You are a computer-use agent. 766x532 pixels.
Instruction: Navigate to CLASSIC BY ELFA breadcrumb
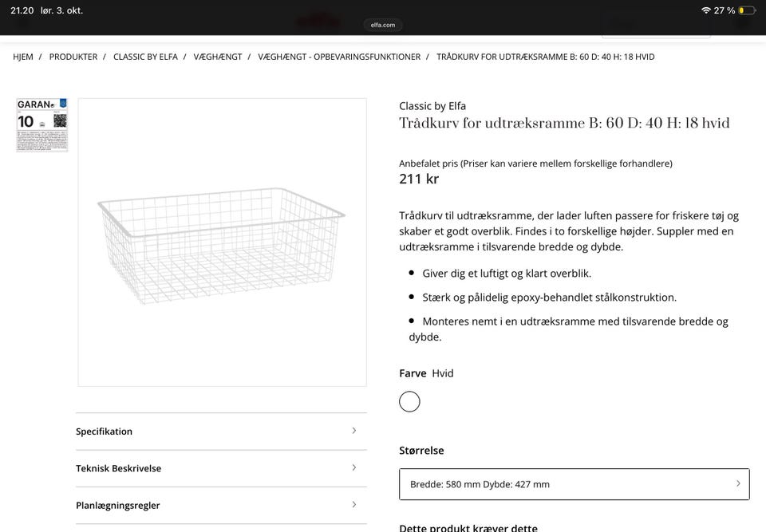(x=145, y=57)
